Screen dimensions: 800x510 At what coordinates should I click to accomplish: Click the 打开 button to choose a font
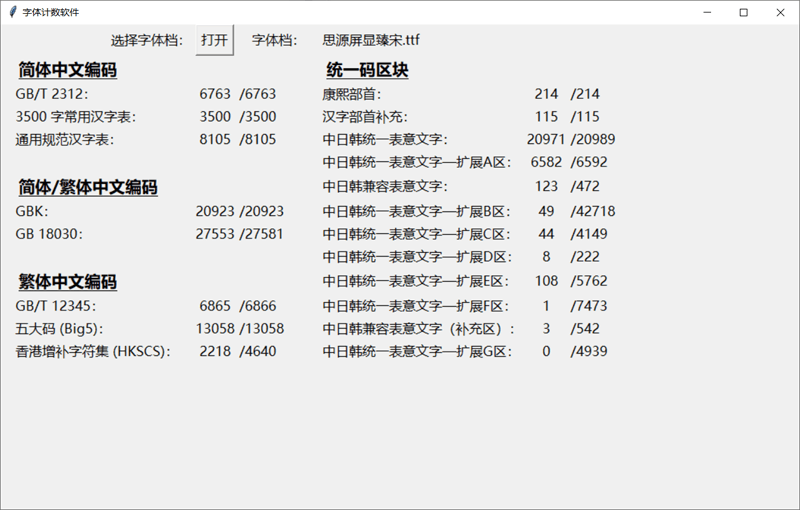tap(214, 40)
